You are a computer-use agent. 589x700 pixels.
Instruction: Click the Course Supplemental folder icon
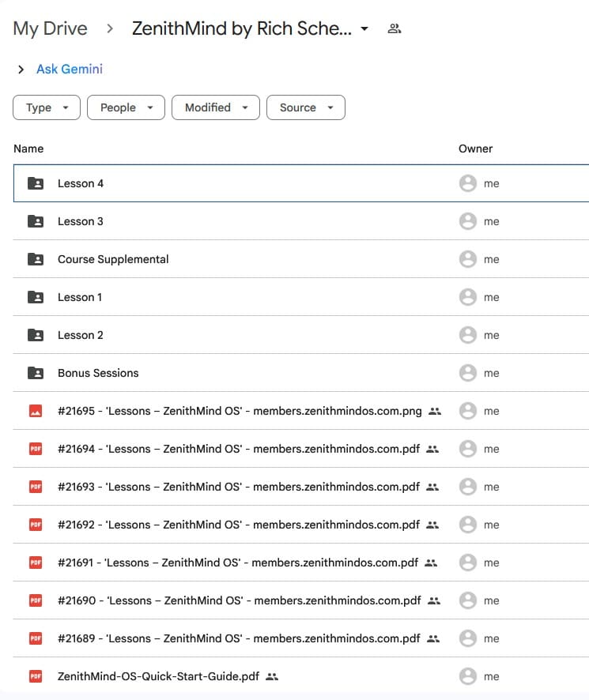[x=36, y=259]
